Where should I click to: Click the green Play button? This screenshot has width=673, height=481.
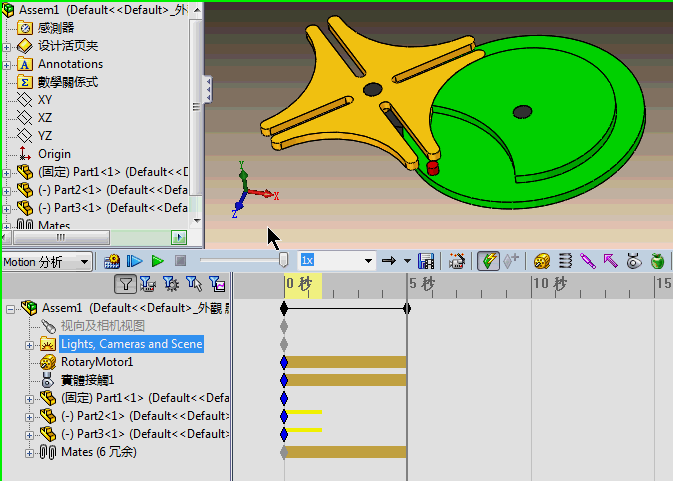tap(158, 261)
